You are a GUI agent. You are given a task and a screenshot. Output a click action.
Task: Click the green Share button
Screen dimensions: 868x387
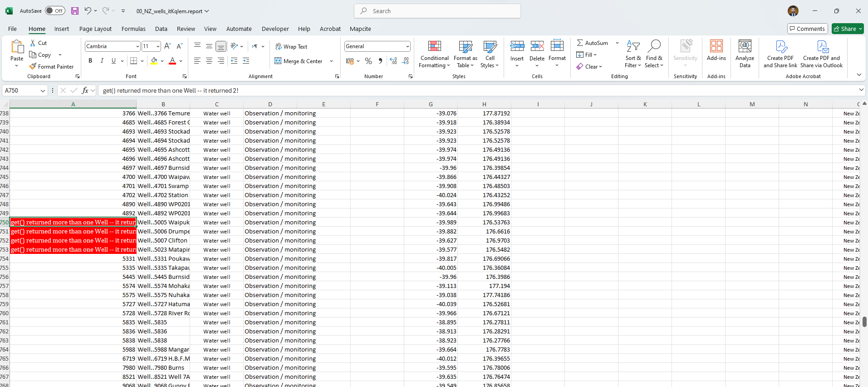click(847, 29)
